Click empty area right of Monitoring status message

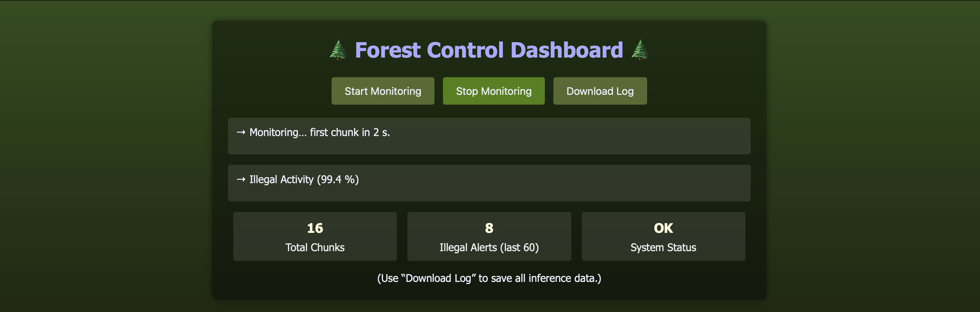click(571, 136)
